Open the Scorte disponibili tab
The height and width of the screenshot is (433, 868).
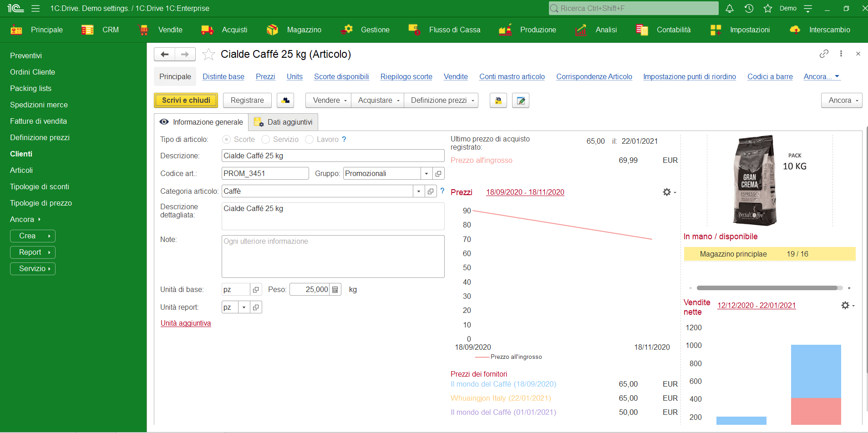341,76
